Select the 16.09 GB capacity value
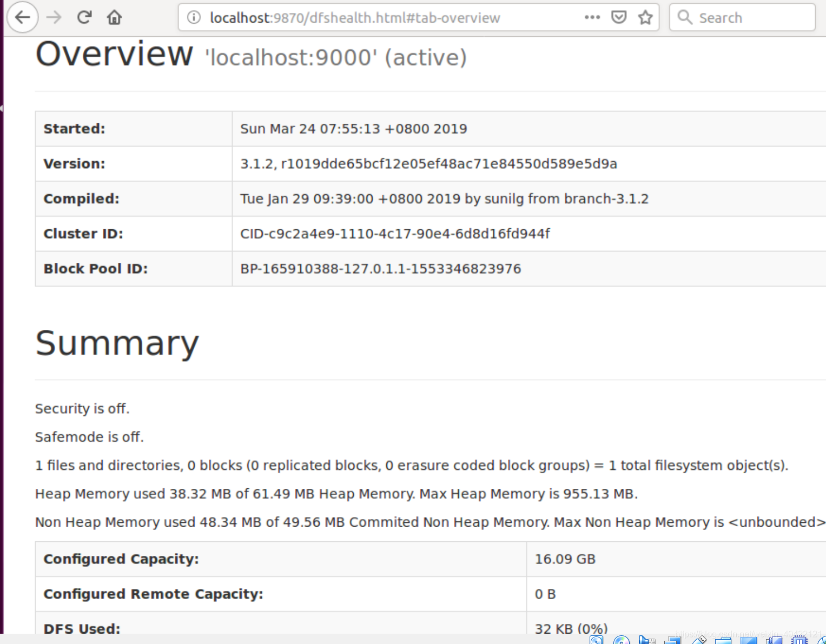This screenshot has height=644, width=826. tap(565, 559)
